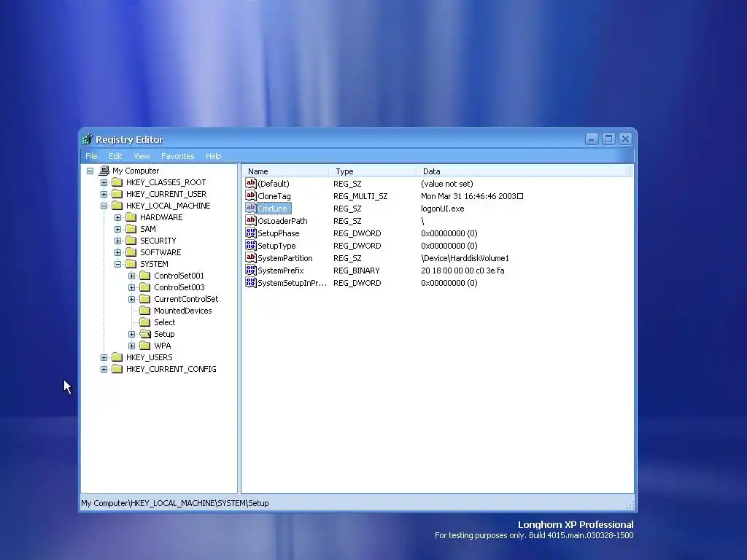This screenshot has height=560, width=747.
Task: Click the '20 18 00 00 00 c0 3e fa' data
Action: pyautogui.click(x=462, y=271)
